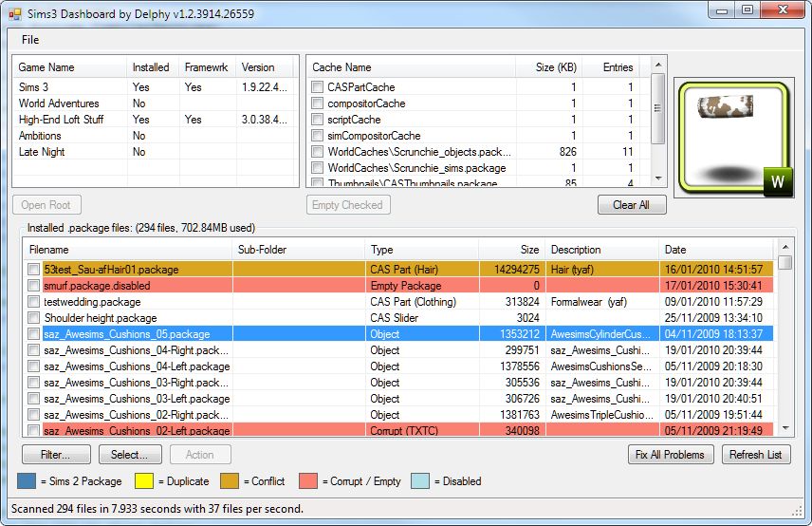Select the Sims 3 game row

click(x=156, y=87)
